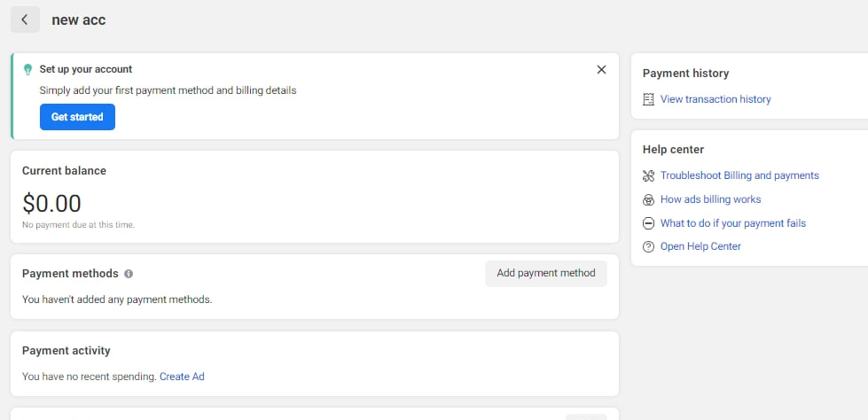
Task: Click Add payment method button
Action: click(546, 274)
